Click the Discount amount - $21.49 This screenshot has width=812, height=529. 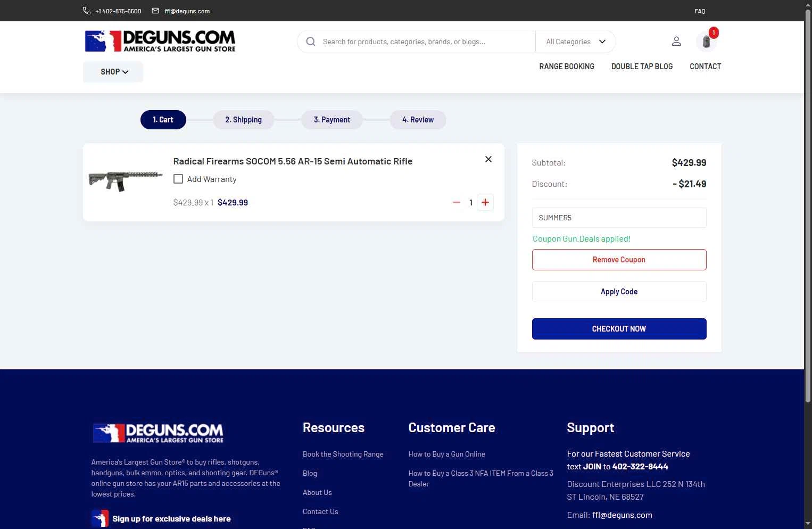coord(690,184)
